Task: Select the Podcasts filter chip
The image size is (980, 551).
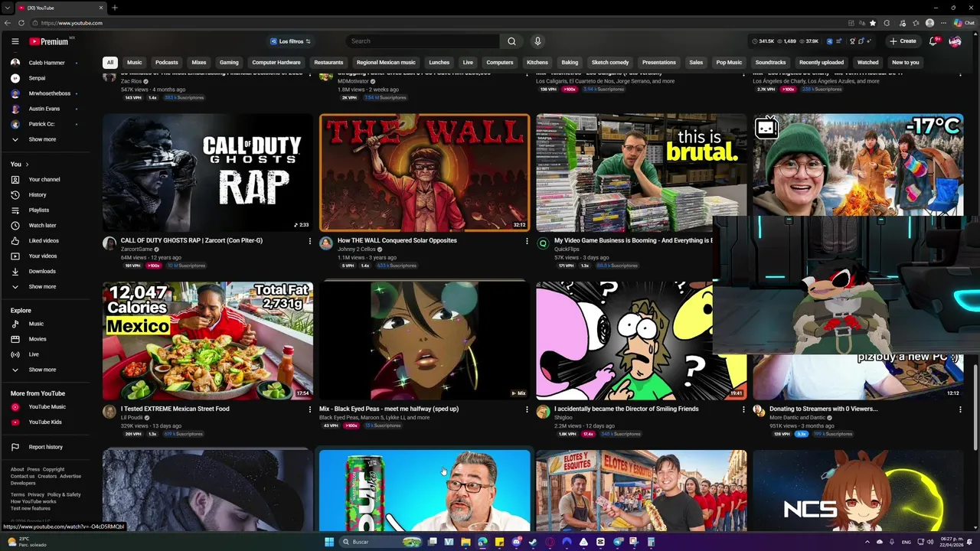Action: pos(166,63)
